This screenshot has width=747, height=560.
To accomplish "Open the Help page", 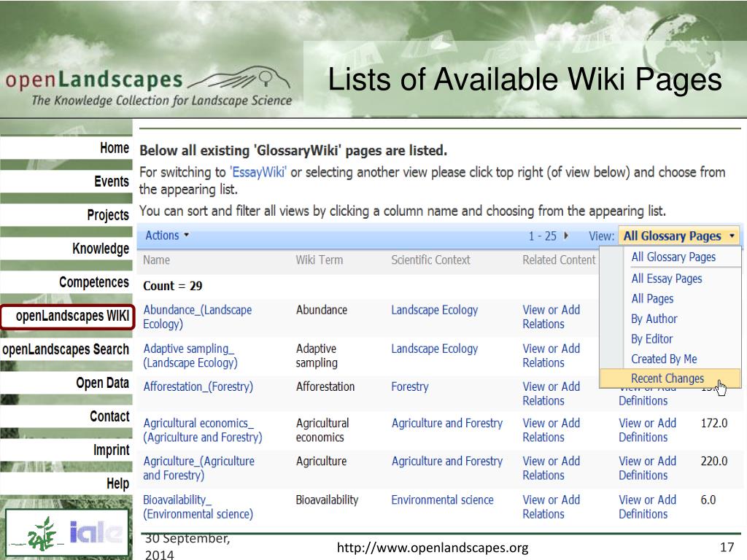I will (117, 484).
